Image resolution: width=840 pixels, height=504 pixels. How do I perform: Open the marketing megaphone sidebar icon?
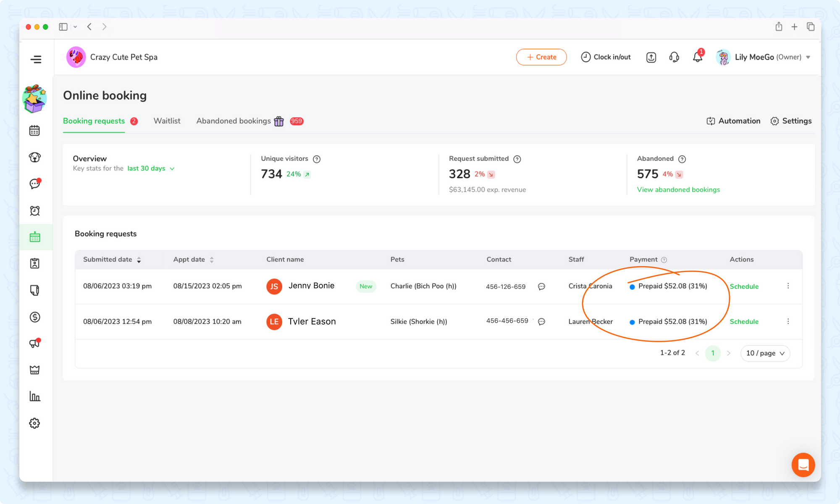pyautogui.click(x=34, y=344)
